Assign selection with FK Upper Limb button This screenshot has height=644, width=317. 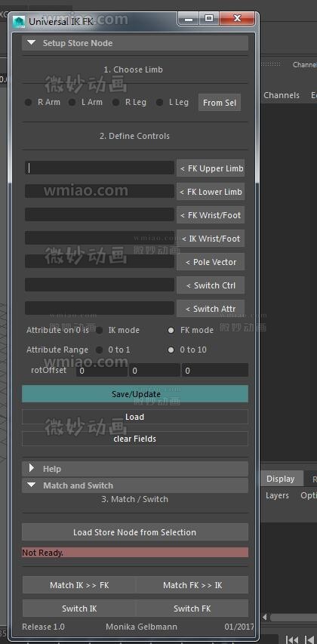click(x=211, y=168)
